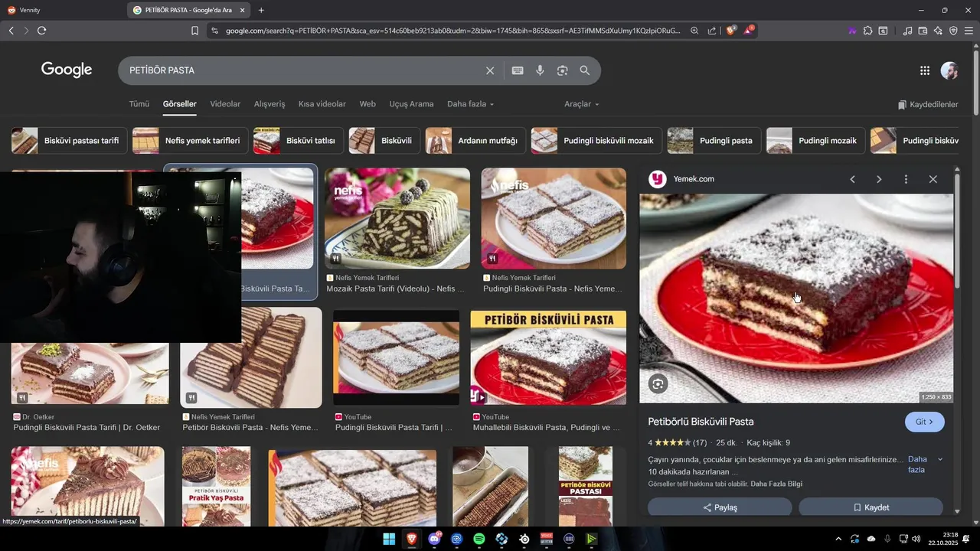Open the Kaydedilenler saved items link
980x551 pixels.
click(928, 104)
